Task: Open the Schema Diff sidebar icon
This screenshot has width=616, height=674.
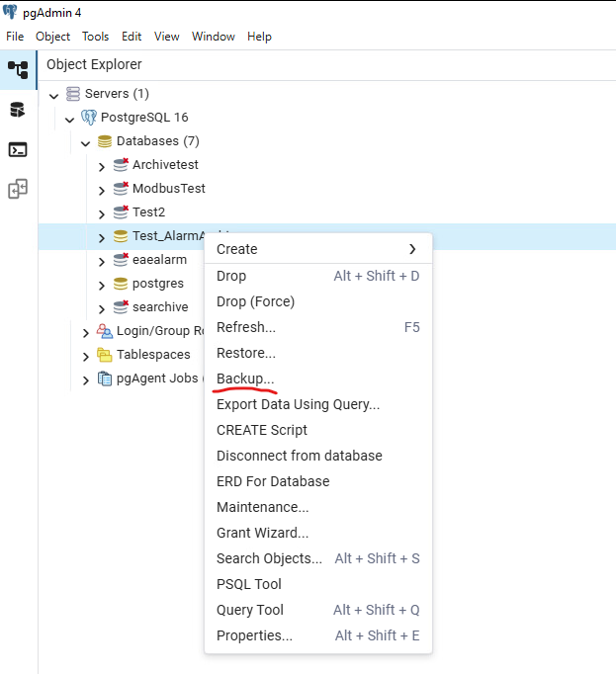Action: [18, 189]
